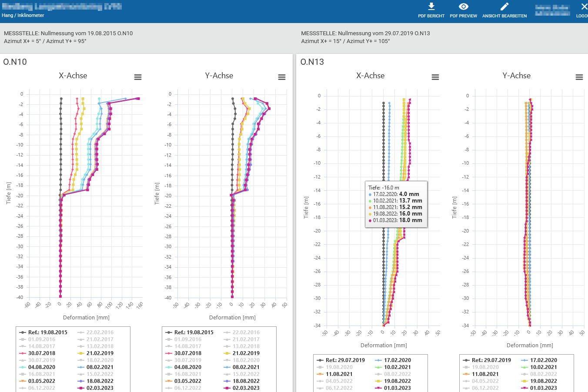Open O.N10 X-Achse chart hamburger menu

click(x=138, y=77)
